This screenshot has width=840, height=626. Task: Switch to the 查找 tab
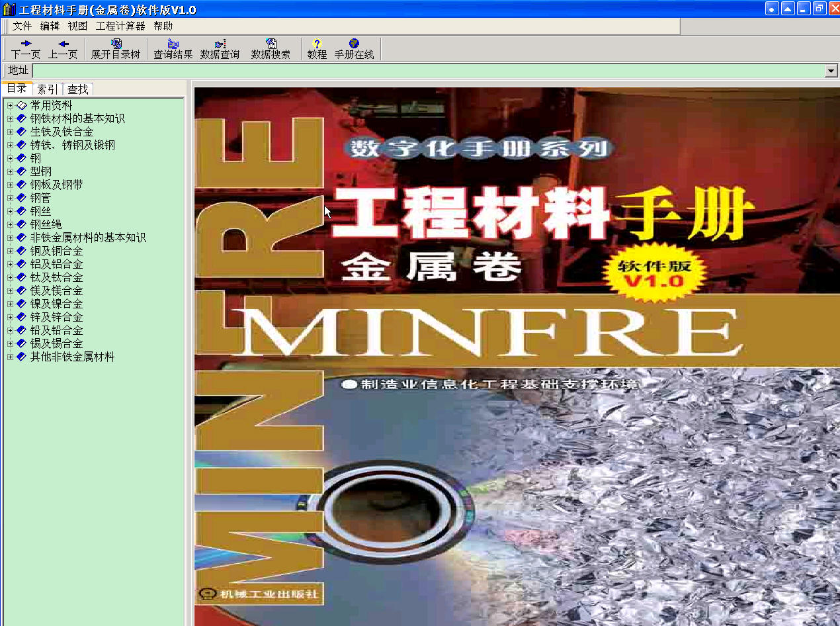pos(78,89)
